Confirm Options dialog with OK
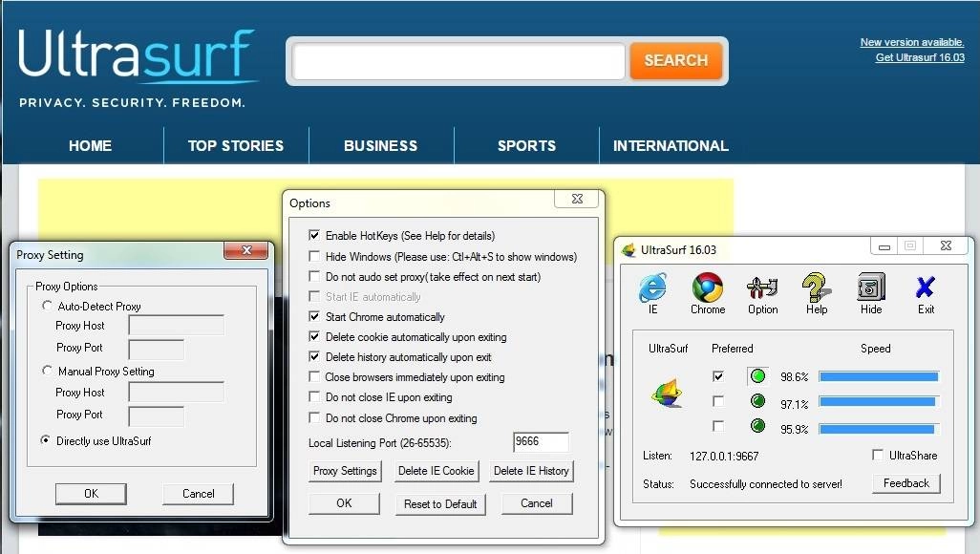Viewport: 980px width, 554px height. [344, 503]
